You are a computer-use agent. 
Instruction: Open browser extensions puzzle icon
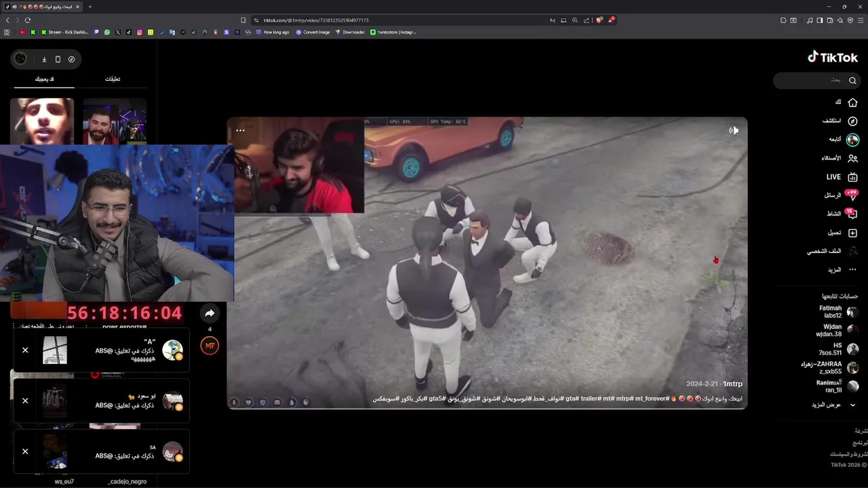coord(783,20)
